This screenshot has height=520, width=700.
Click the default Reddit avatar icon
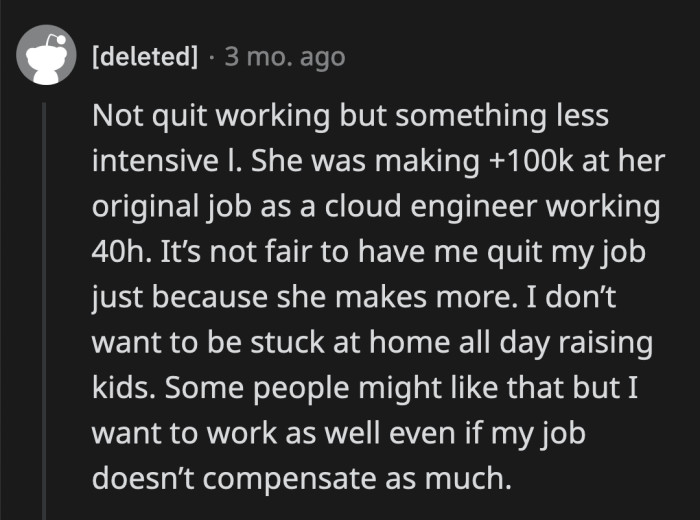43,57
